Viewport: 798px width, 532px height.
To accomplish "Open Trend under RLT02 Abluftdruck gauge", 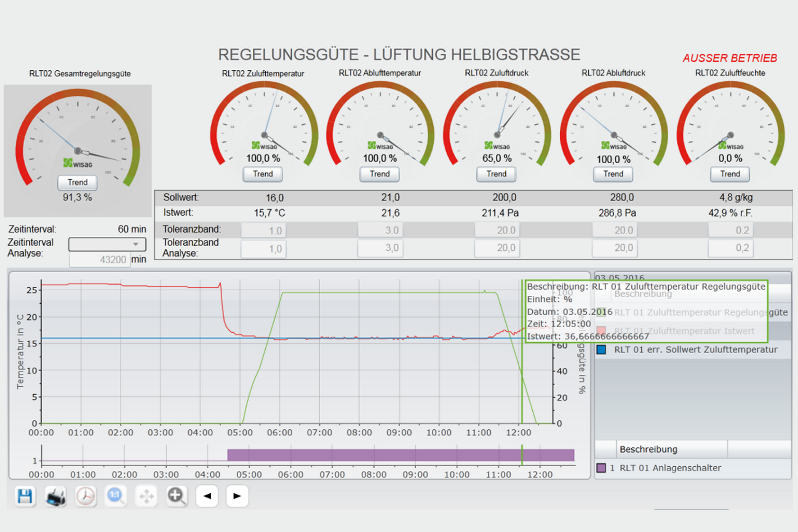I will (613, 174).
